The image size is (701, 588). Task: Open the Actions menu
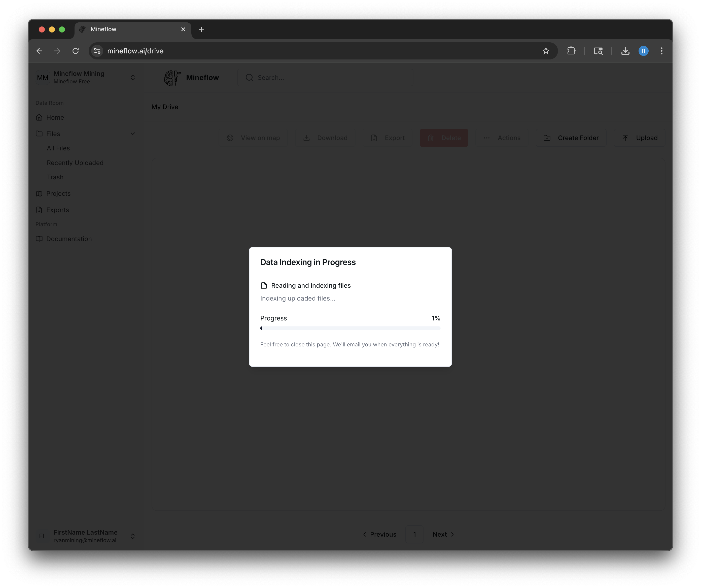click(503, 138)
